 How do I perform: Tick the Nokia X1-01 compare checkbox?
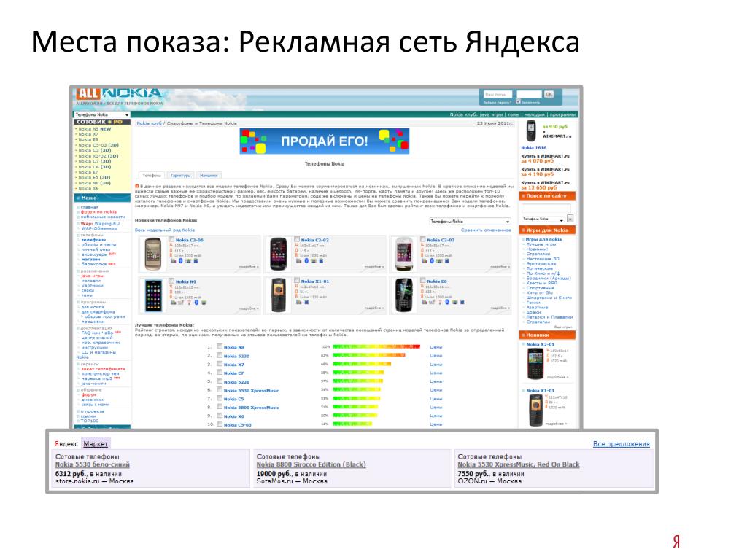[297, 281]
